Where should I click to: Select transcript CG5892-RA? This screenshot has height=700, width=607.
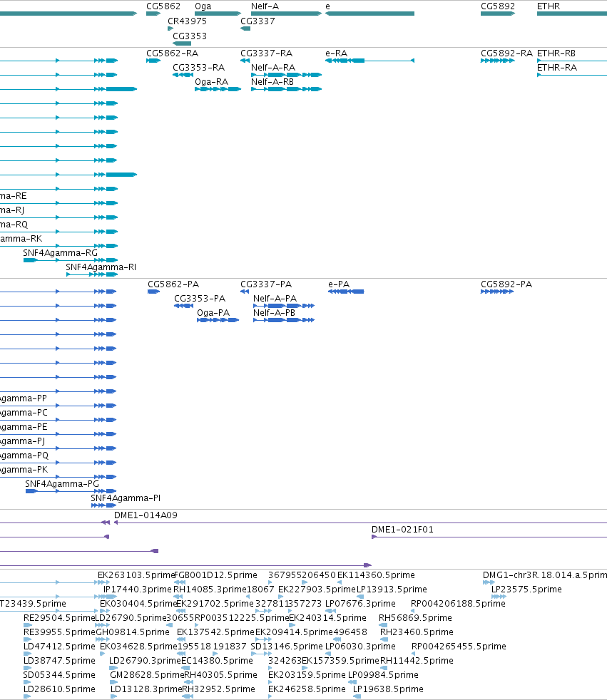tap(507, 53)
